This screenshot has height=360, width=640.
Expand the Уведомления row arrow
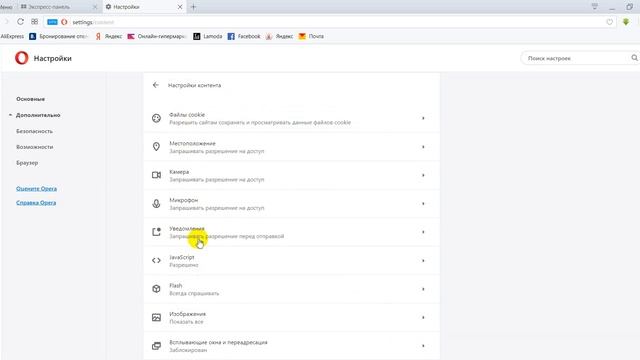pyautogui.click(x=423, y=232)
